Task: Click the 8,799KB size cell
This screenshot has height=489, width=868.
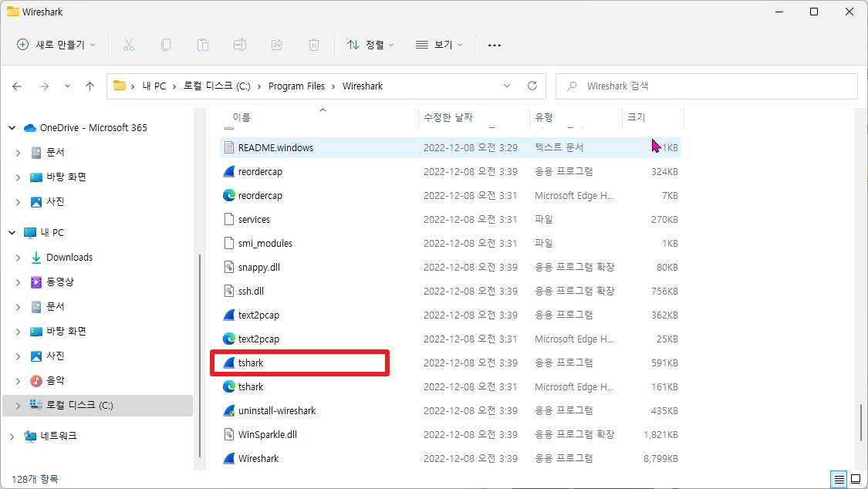Action: tap(660, 459)
